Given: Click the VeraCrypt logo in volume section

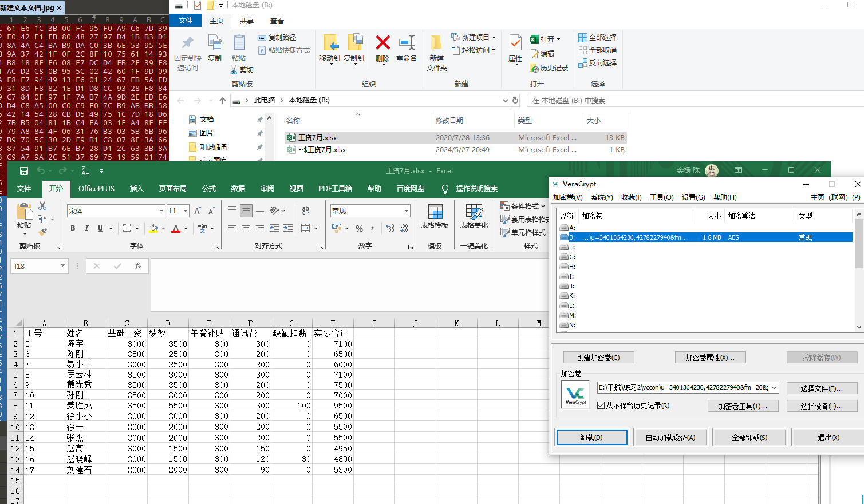Looking at the screenshot, I should pyautogui.click(x=576, y=395).
